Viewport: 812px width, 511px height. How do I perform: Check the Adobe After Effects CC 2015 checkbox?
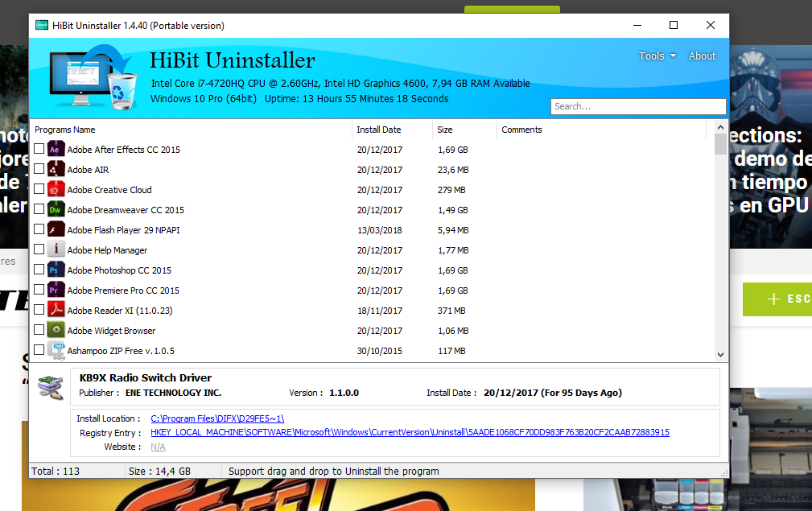(39, 149)
